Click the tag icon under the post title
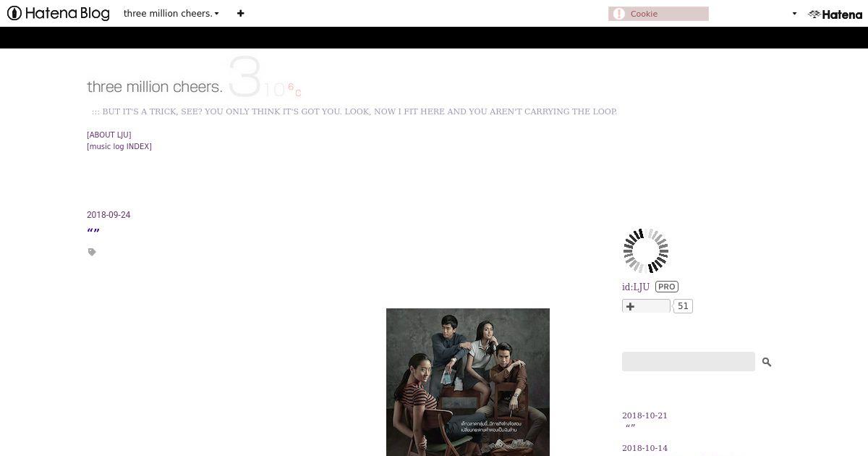Viewport: 868px width, 456px height. 92,252
